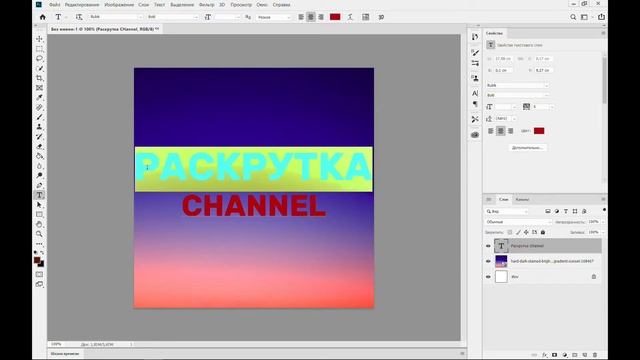Open the Paragraph panel icon
This screenshot has width=640, height=360.
[x=475, y=104]
